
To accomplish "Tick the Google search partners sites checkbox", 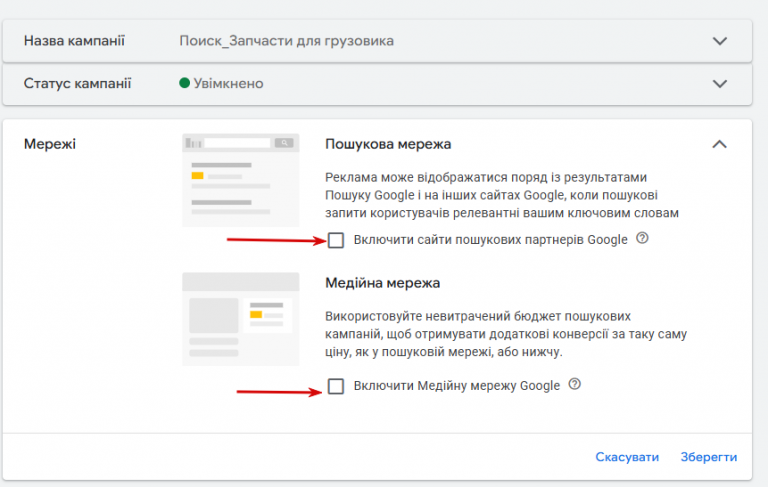I will (x=336, y=240).
